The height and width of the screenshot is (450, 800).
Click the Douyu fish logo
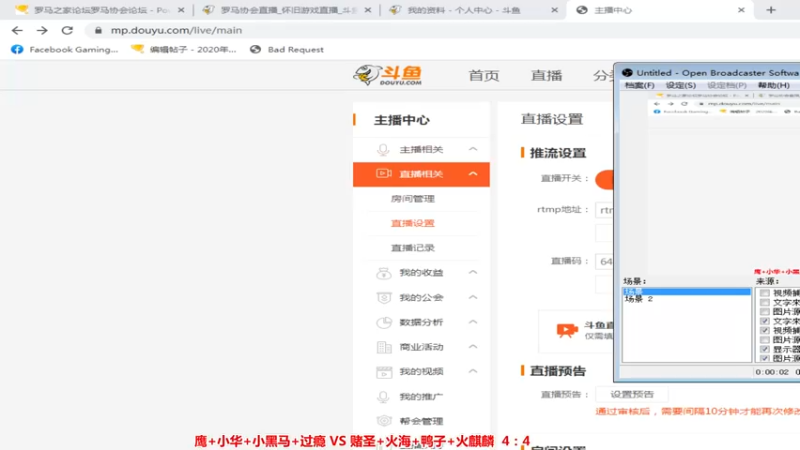tap(388, 75)
